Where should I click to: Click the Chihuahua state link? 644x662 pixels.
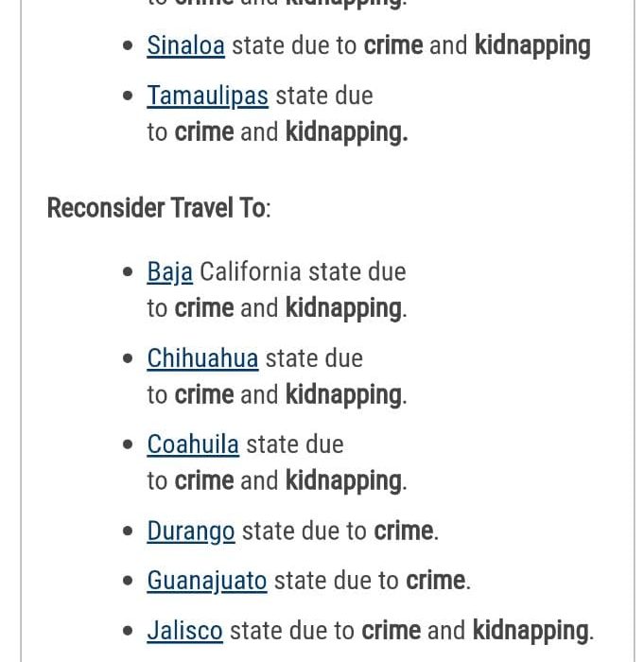coord(202,358)
